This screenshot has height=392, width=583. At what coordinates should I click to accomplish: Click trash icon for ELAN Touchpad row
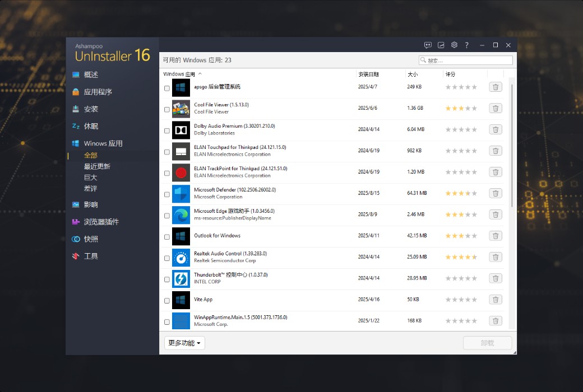pos(495,151)
